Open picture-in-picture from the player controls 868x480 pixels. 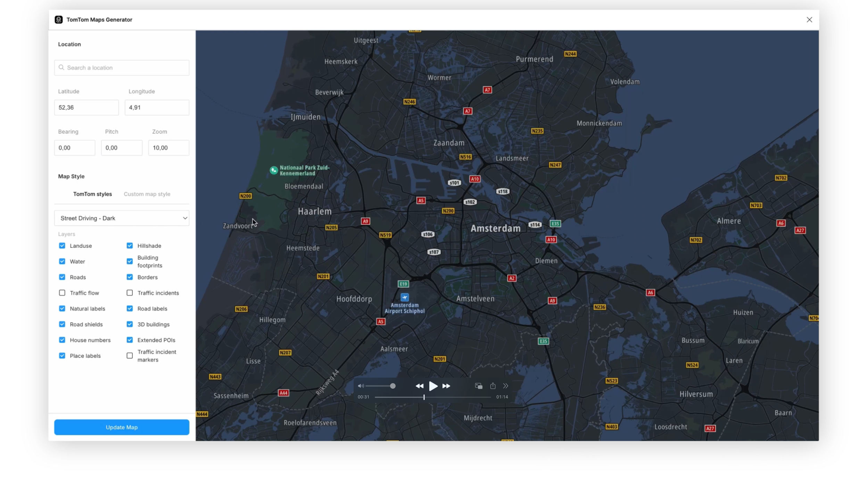coord(478,386)
